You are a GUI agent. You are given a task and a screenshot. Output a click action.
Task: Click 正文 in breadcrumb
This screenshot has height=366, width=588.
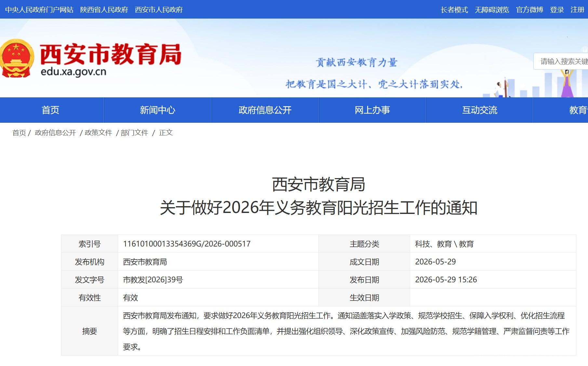pyautogui.click(x=166, y=133)
